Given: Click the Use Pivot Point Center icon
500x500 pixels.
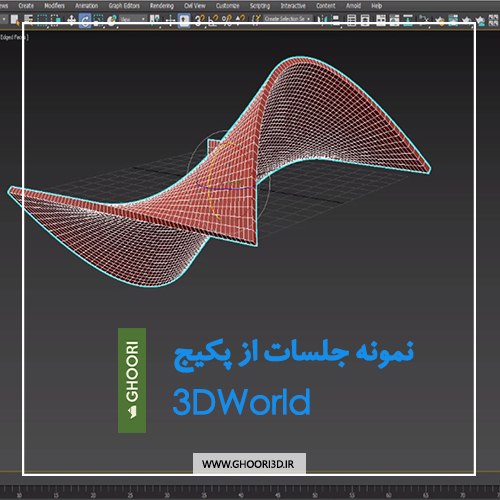Looking at the screenshot, I should (x=154, y=20).
